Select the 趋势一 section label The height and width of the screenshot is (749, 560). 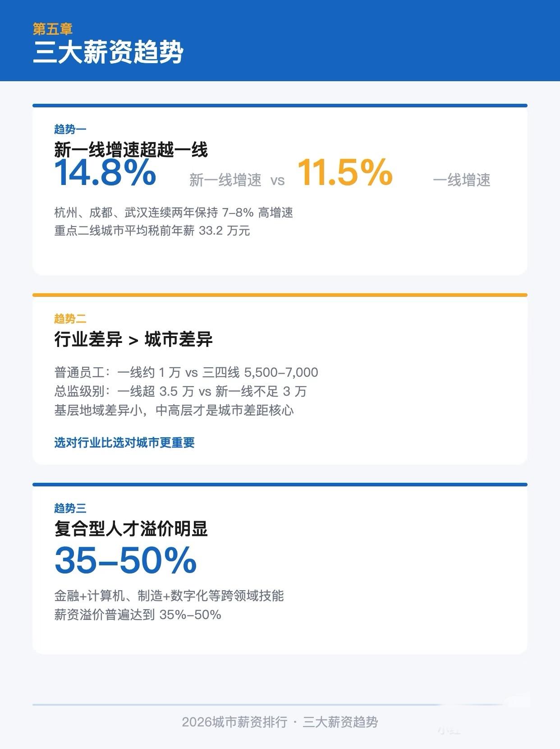(70, 129)
